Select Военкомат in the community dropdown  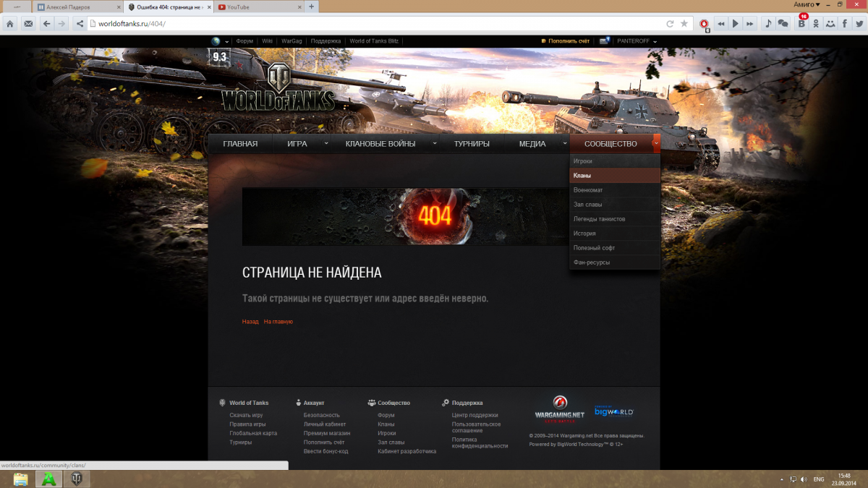click(x=615, y=190)
